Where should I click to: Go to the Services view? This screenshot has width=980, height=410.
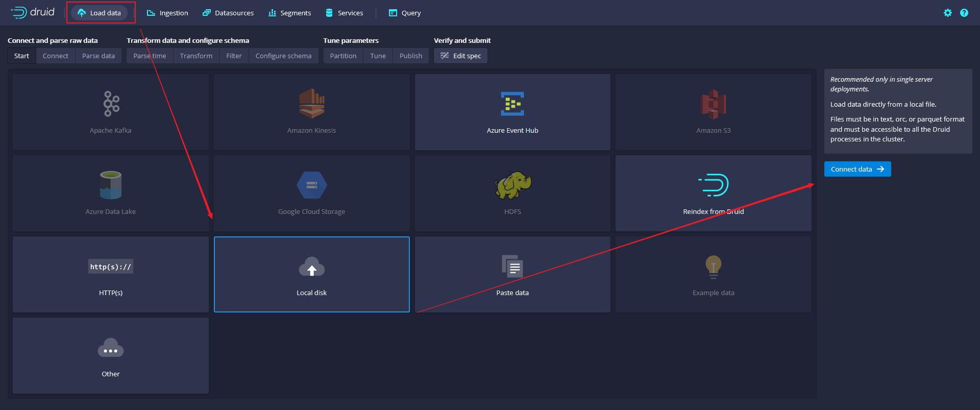(x=345, y=13)
